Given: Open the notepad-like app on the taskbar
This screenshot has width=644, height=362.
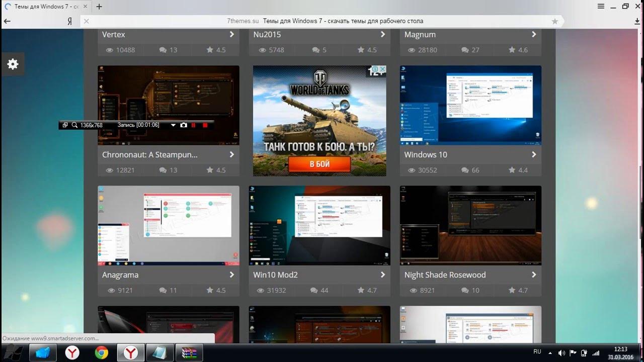Looking at the screenshot, I should (x=160, y=353).
